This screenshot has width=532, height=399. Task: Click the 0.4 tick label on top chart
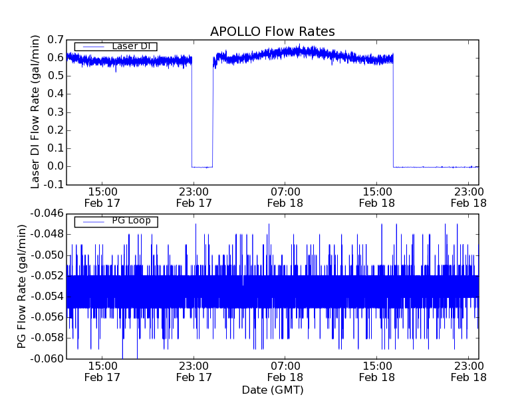55,94
